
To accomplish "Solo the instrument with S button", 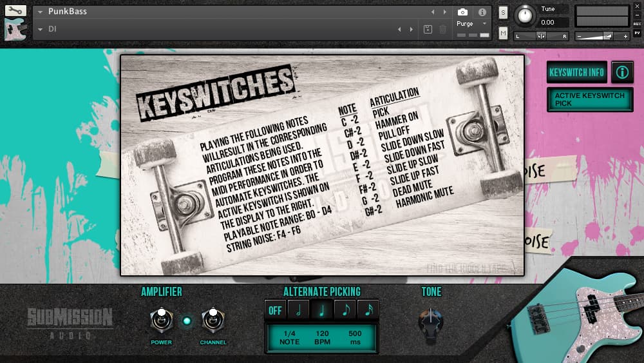I will [503, 12].
